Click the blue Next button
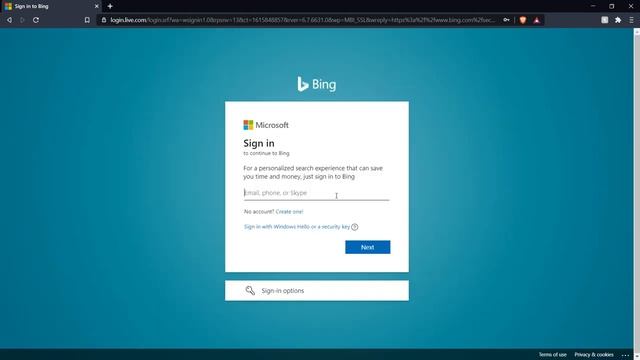 pos(367,247)
